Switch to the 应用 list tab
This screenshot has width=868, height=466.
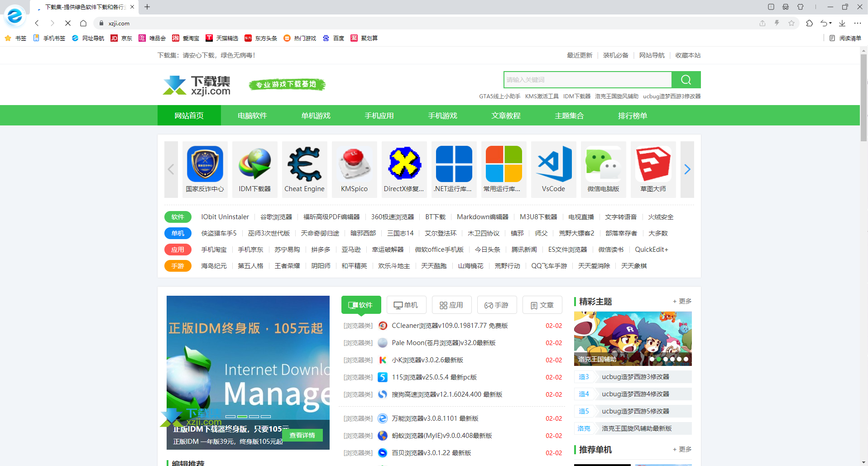(x=452, y=305)
